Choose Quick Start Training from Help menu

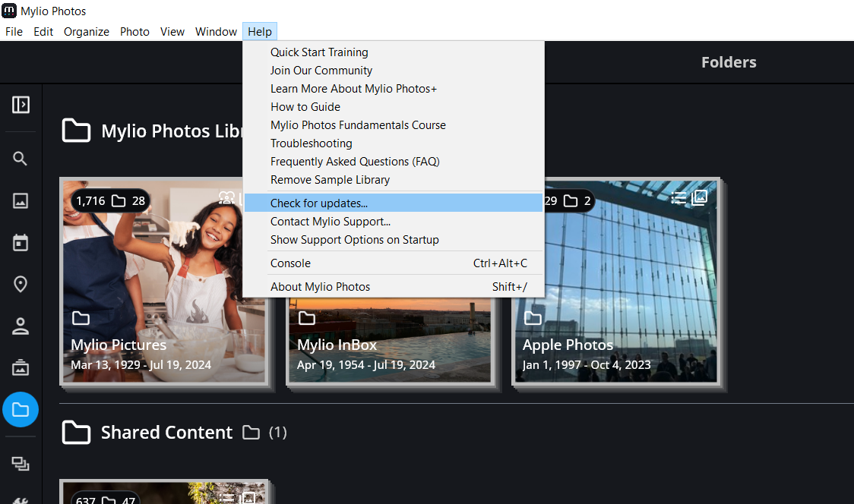(319, 52)
